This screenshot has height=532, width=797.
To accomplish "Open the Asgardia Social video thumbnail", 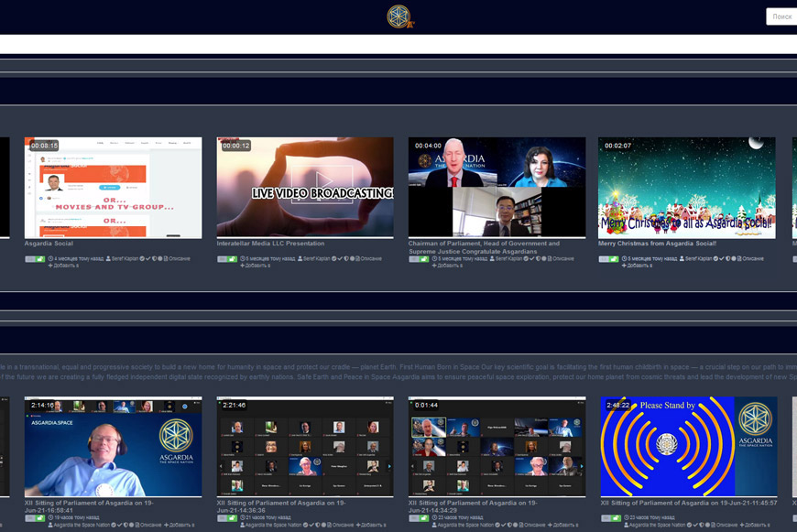I will [113, 188].
